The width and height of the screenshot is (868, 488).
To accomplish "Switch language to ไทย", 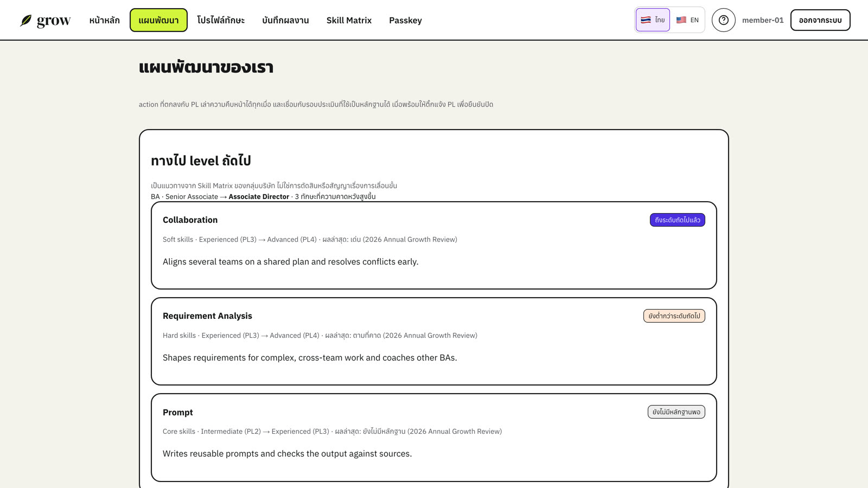I will click(653, 20).
